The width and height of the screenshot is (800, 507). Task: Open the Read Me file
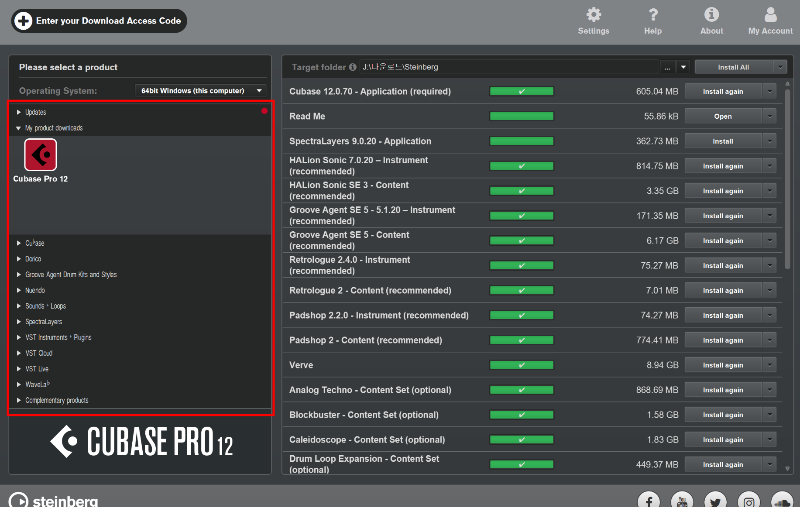[723, 116]
